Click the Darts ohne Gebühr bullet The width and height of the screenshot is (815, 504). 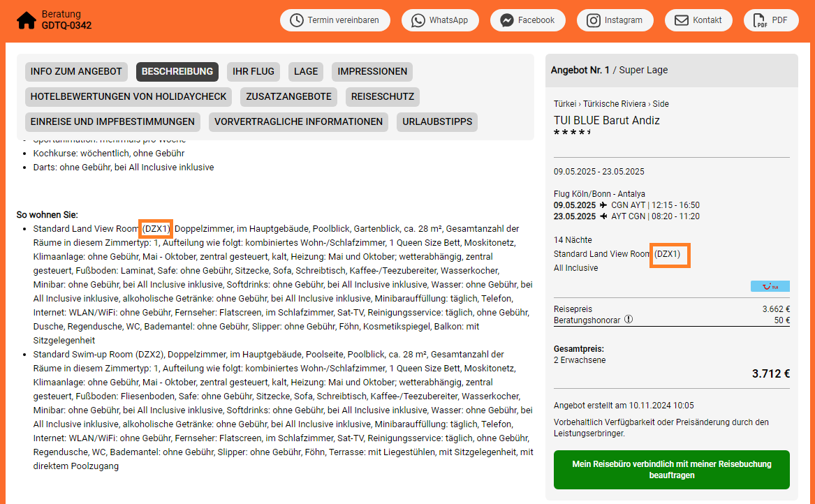click(123, 168)
